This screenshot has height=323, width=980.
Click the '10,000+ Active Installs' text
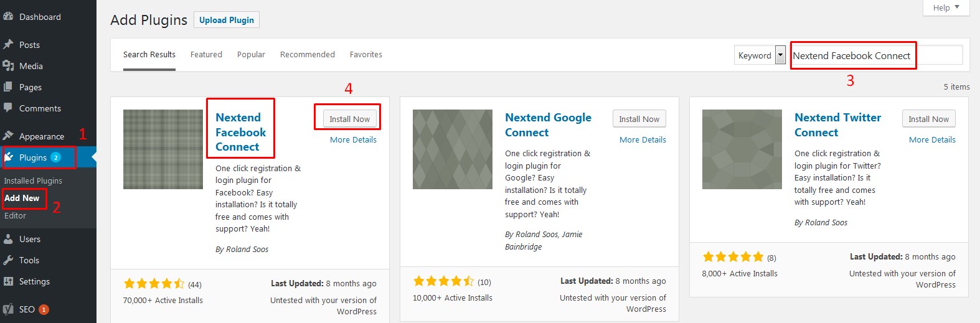(x=453, y=297)
